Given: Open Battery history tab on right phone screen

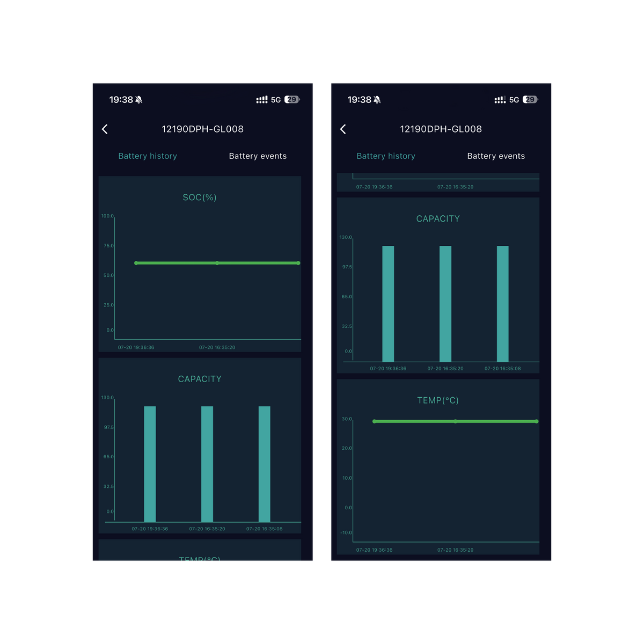Looking at the screenshot, I should click(386, 156).
